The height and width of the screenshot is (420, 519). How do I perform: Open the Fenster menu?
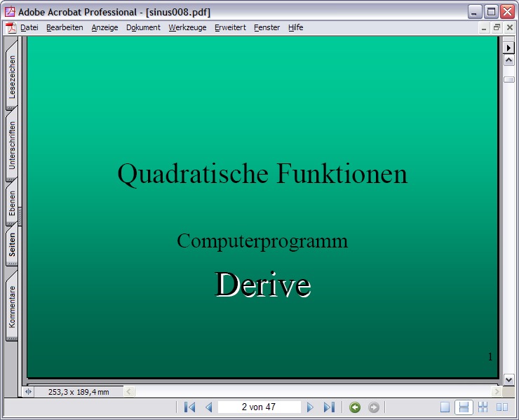point(267,27)
